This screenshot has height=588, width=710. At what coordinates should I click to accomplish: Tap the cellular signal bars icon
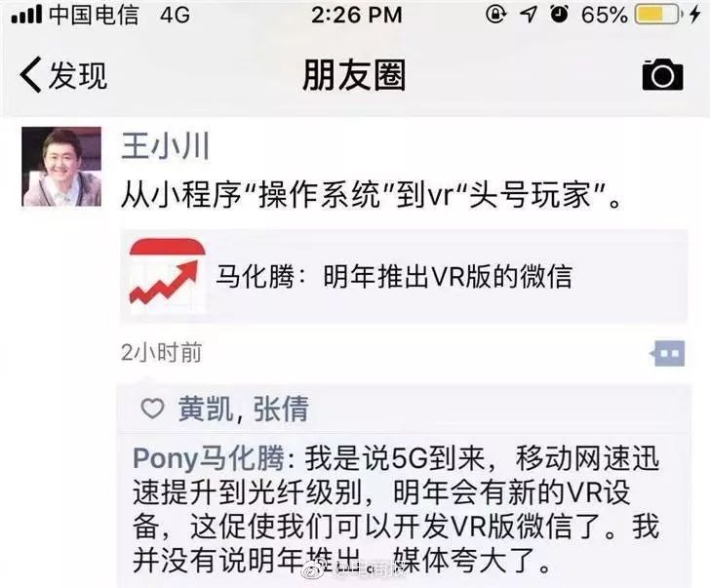pyautogui.click(x=26, y=15)
